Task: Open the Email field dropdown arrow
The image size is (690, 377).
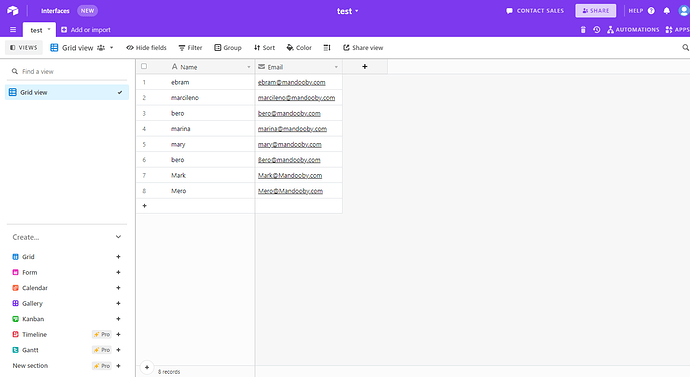Action: pos(336,67)
